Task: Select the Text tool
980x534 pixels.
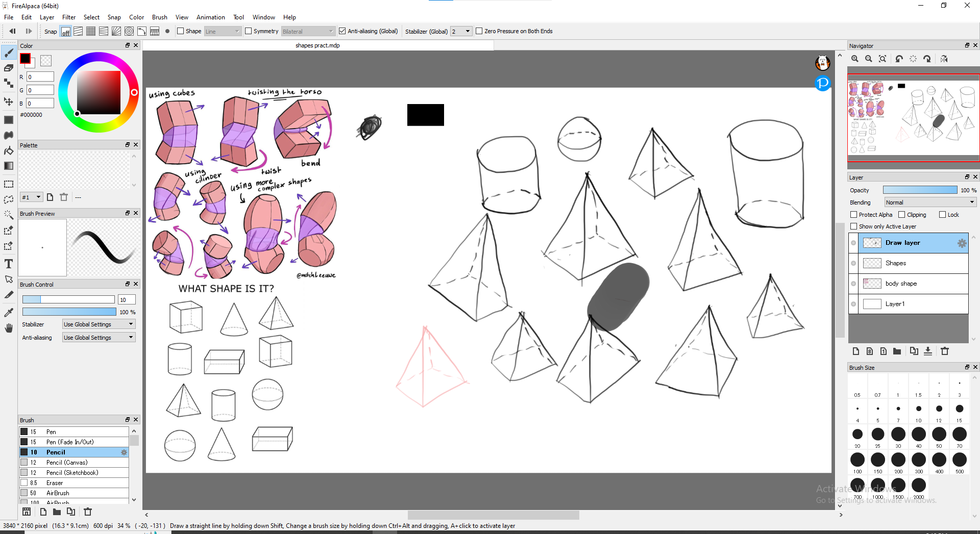Action: pos(9,264)
